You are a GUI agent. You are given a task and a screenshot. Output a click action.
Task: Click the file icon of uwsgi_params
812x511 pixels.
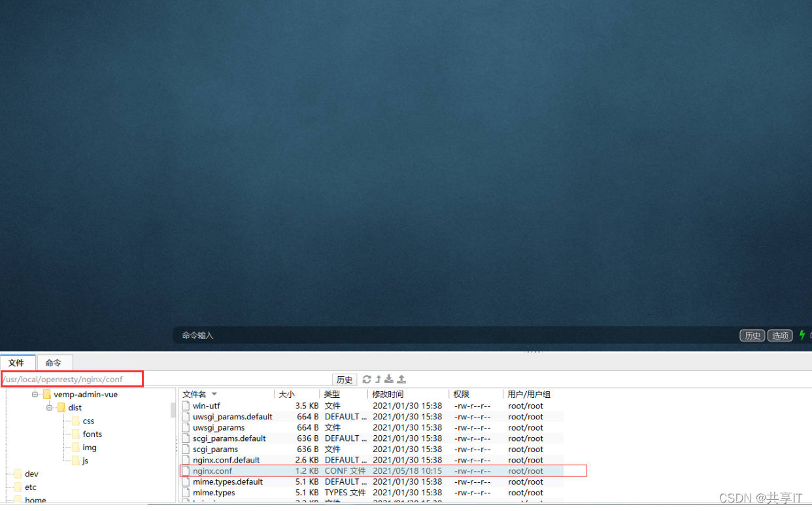click(186, 428)
